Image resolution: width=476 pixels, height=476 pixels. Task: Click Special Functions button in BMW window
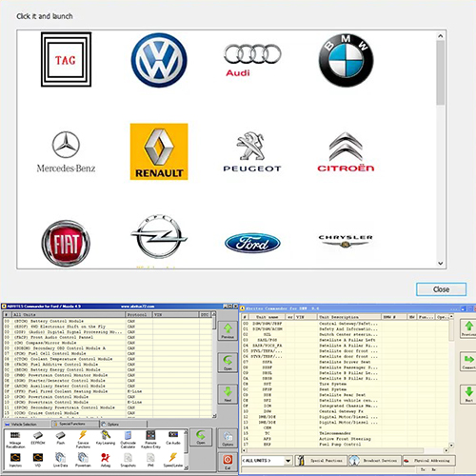tap(321, 461)
